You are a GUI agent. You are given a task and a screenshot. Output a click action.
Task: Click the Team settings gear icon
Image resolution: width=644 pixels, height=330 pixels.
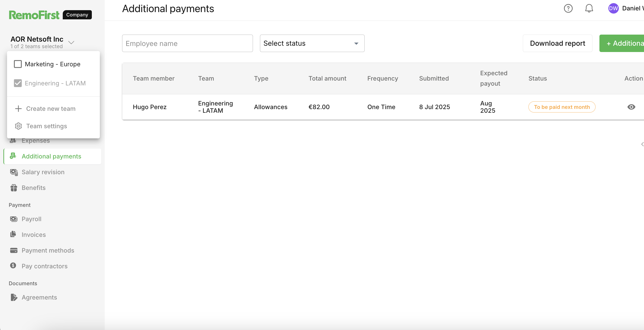point(18,126)
